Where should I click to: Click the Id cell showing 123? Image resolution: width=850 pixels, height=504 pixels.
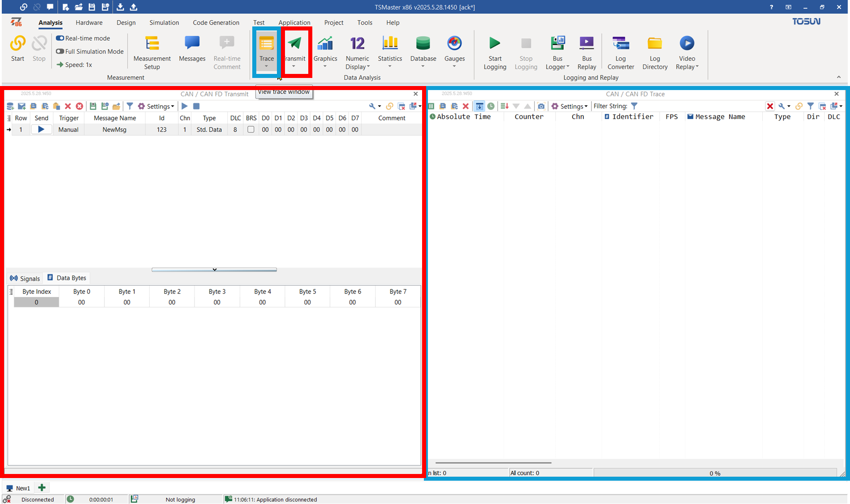click(x=161, y=129)
